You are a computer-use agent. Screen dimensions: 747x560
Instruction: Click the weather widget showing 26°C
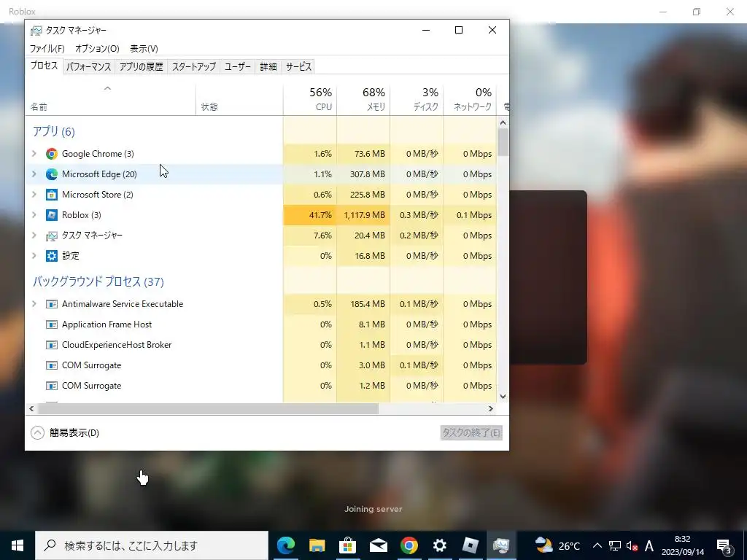pyautogui.click(x=557, y=545)
